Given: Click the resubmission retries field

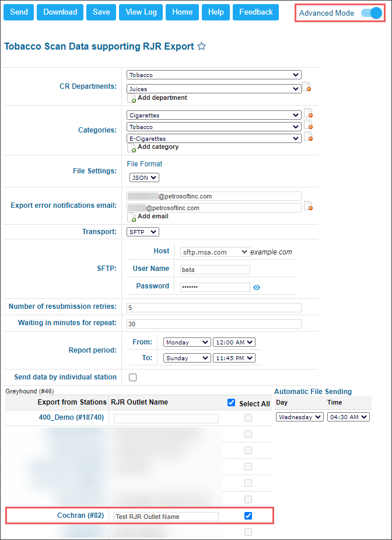Looking at the screenshot, I should (213, 308).
